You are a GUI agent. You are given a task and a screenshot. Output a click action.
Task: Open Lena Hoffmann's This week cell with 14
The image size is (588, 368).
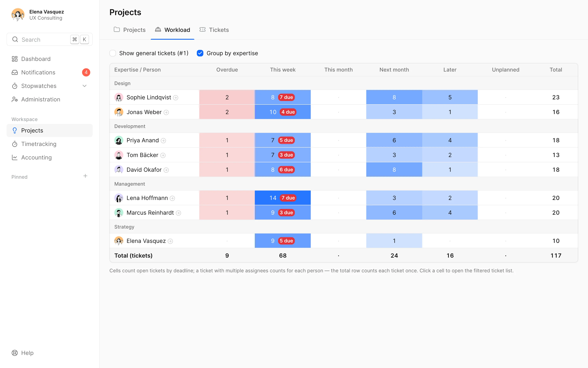283,198
